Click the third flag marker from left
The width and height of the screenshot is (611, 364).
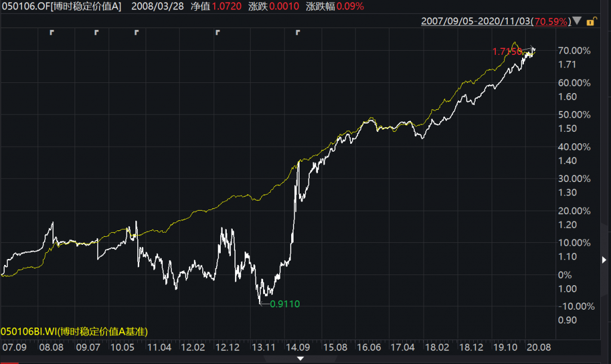point(137,32)
